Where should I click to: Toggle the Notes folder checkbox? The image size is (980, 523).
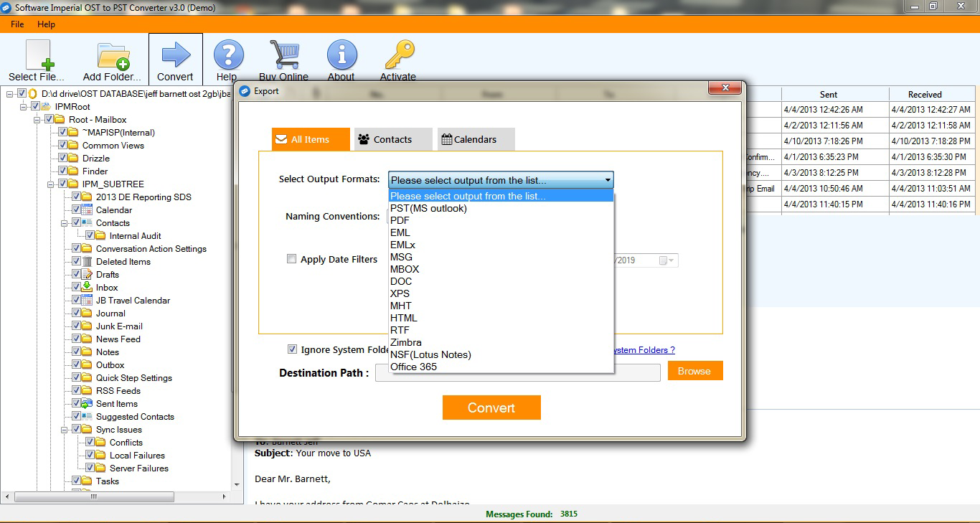point(76,352)
